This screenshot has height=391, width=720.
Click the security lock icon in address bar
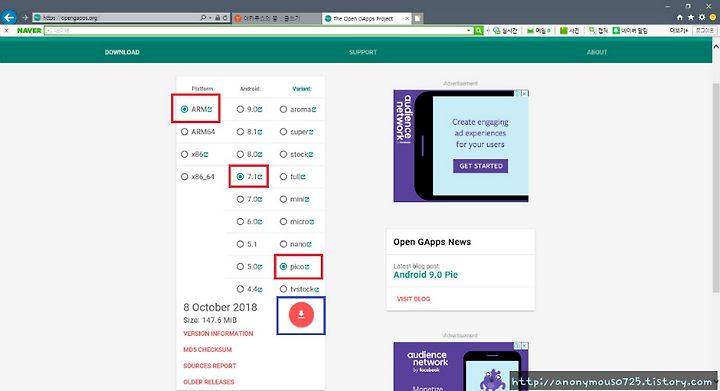(218, 18)
